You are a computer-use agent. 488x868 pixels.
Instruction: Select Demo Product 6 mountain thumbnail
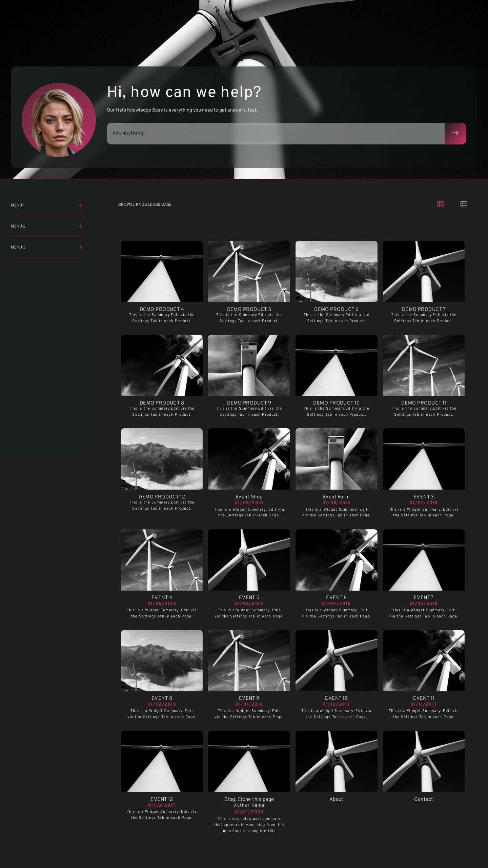tap(336, 271)
